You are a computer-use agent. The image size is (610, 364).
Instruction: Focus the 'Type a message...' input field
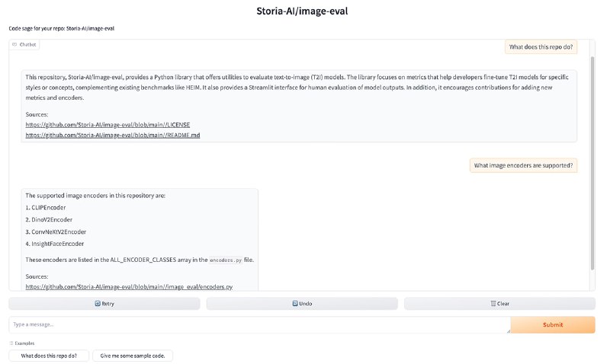coord(259,324)
